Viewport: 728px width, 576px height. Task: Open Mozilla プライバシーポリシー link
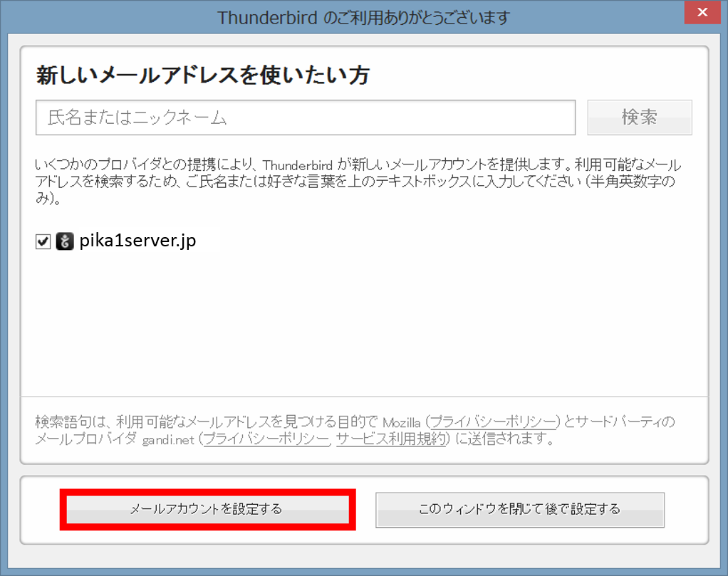coord(493,422)
